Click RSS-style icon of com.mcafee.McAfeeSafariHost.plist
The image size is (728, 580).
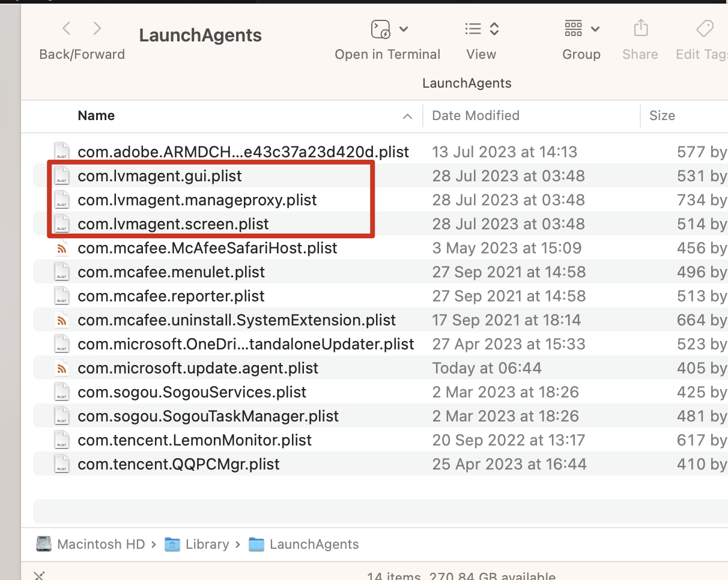click(61, 248)
